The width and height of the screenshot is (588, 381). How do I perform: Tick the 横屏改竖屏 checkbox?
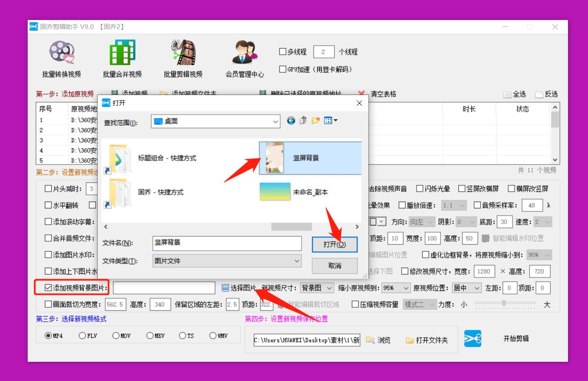(x=512, y=188)
